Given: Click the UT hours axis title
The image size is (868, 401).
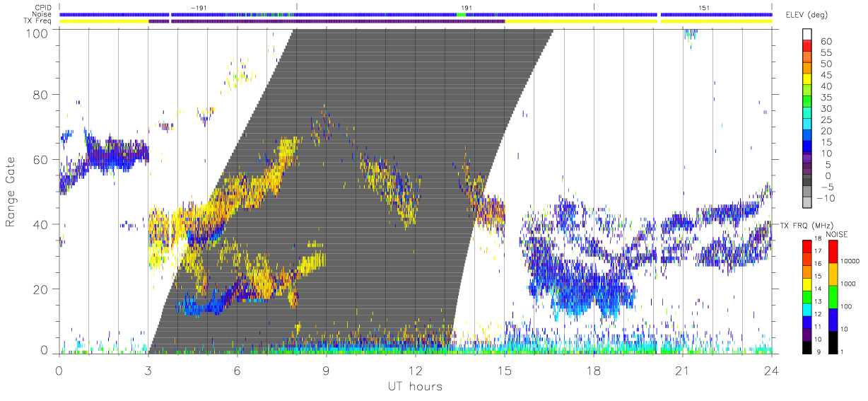Looking at the screenshot, I should click(x=415, y=386).
